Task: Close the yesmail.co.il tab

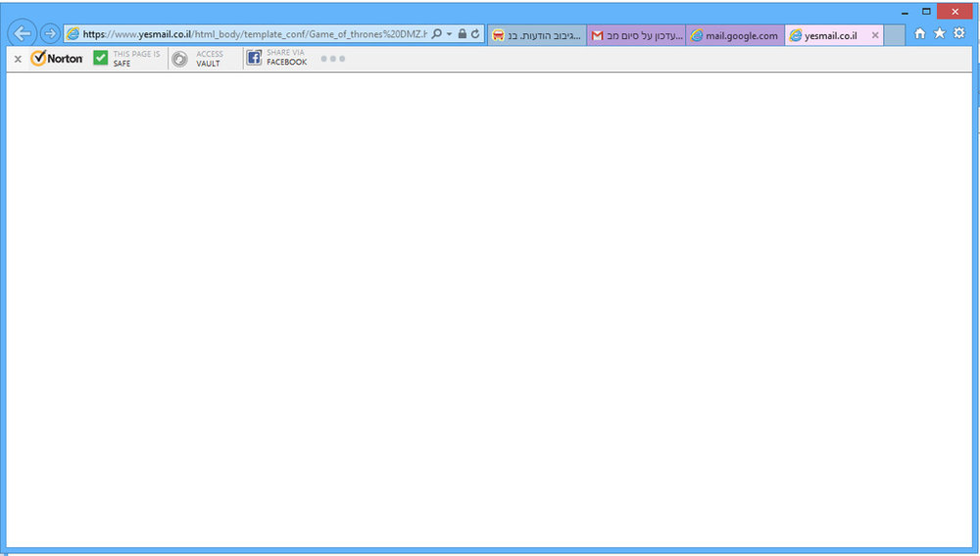Action: pyautogui.click(x=875, y=35)
